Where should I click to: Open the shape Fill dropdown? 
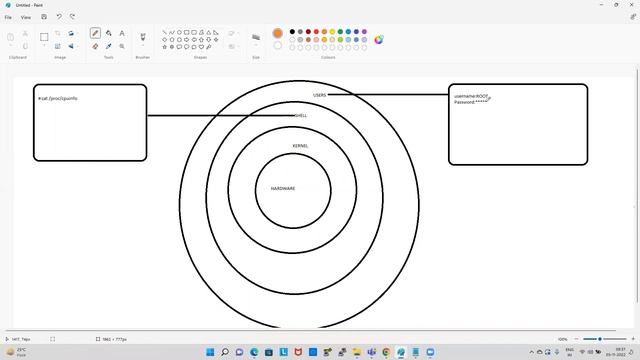click(x=233, y=46)
